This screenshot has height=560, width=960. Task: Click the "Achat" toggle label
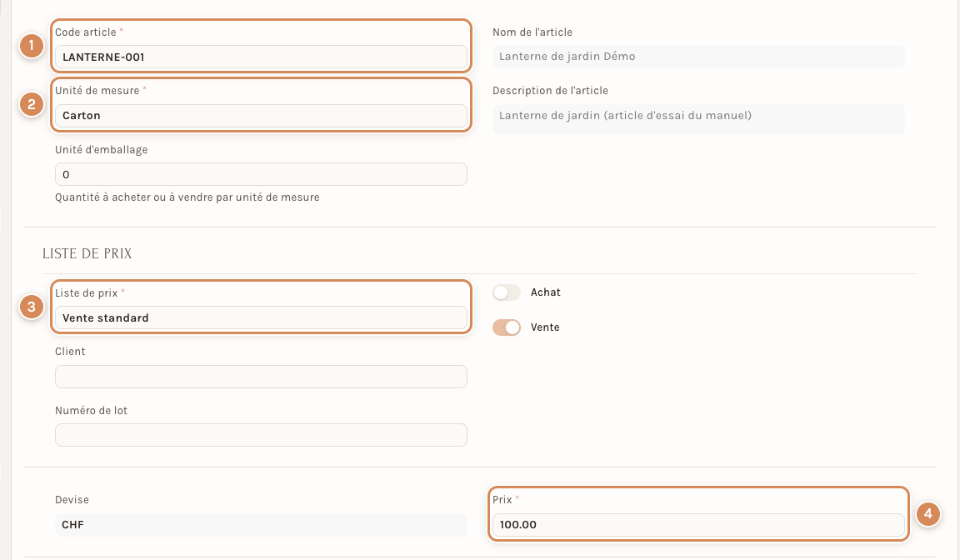click(546, 292)
